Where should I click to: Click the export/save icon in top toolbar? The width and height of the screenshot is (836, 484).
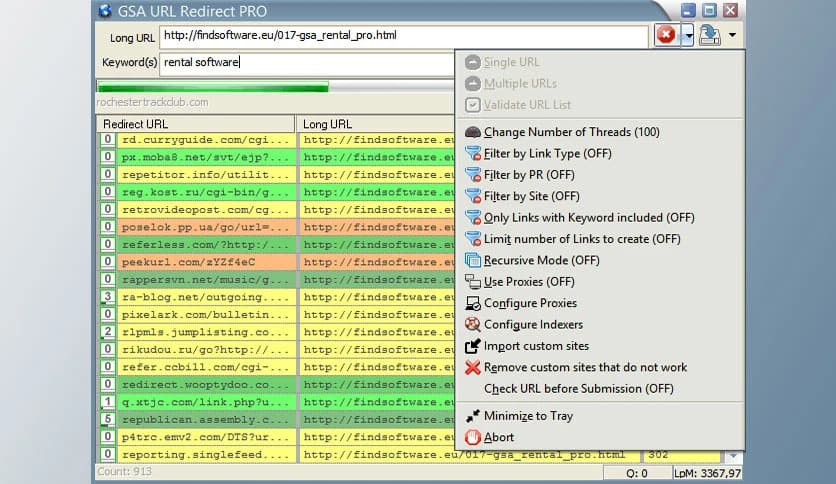click(x=710, y=35)
